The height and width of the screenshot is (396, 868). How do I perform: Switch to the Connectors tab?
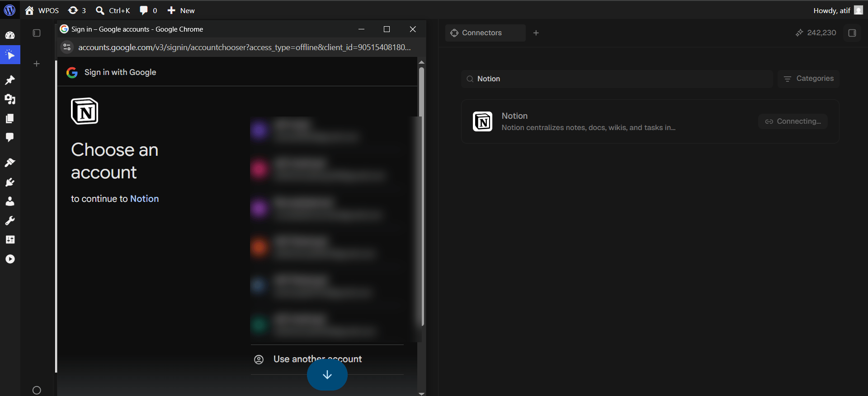485,33
